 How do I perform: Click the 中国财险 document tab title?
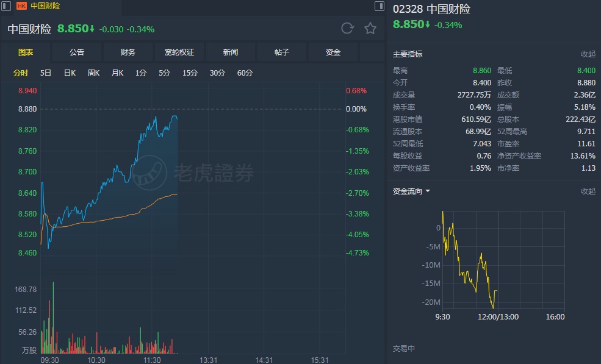(45, 6)
